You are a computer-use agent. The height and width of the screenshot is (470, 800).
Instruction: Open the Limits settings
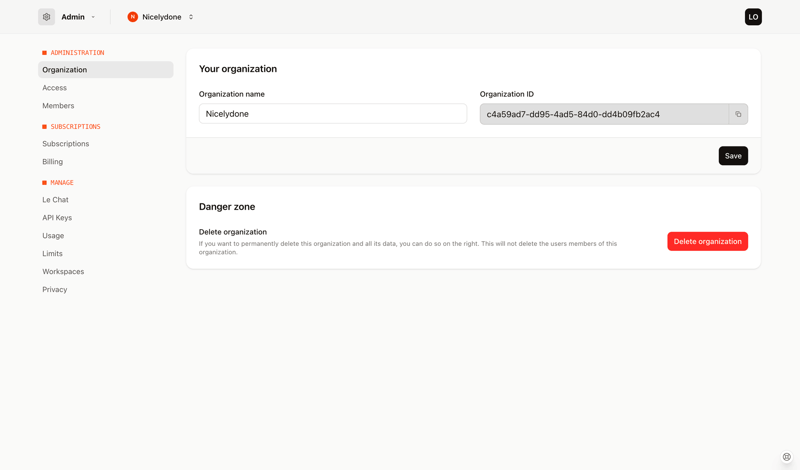(53, 254)
